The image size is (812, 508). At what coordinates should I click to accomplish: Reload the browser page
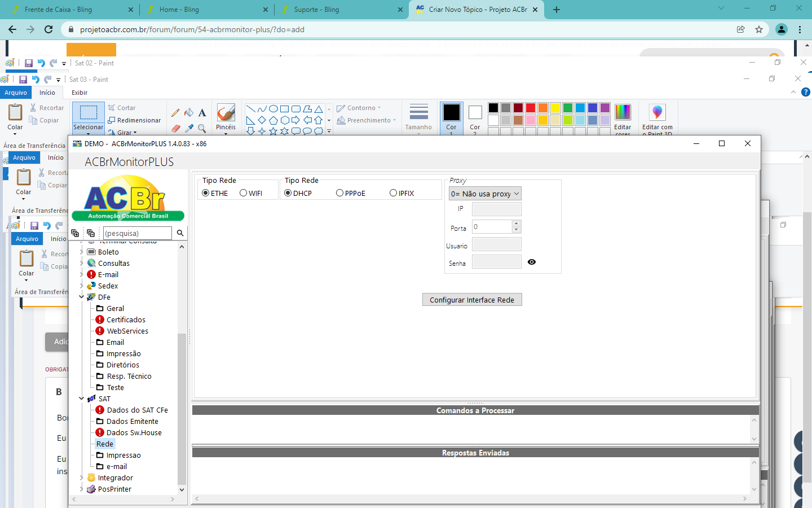coord(48,29)
